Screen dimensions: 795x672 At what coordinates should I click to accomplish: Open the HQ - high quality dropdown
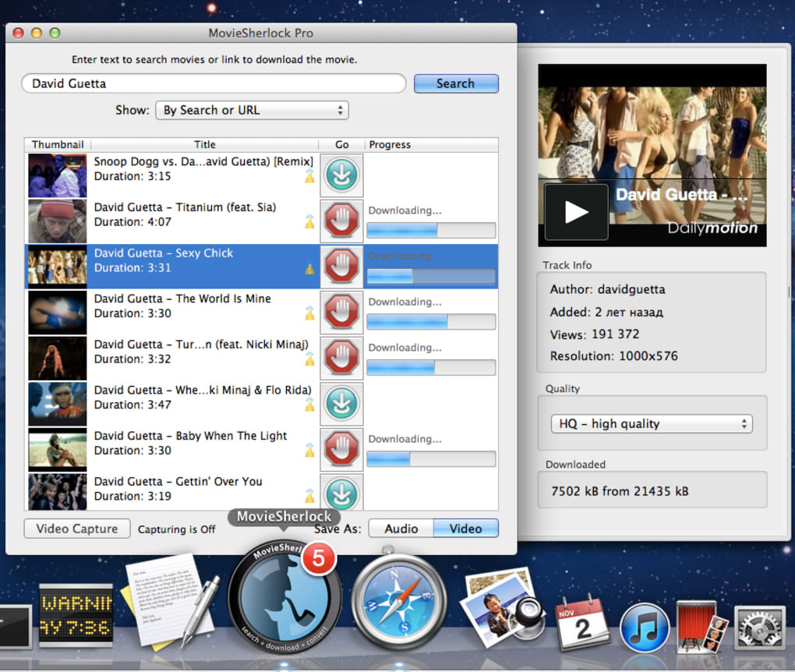[x=652, y=424]
